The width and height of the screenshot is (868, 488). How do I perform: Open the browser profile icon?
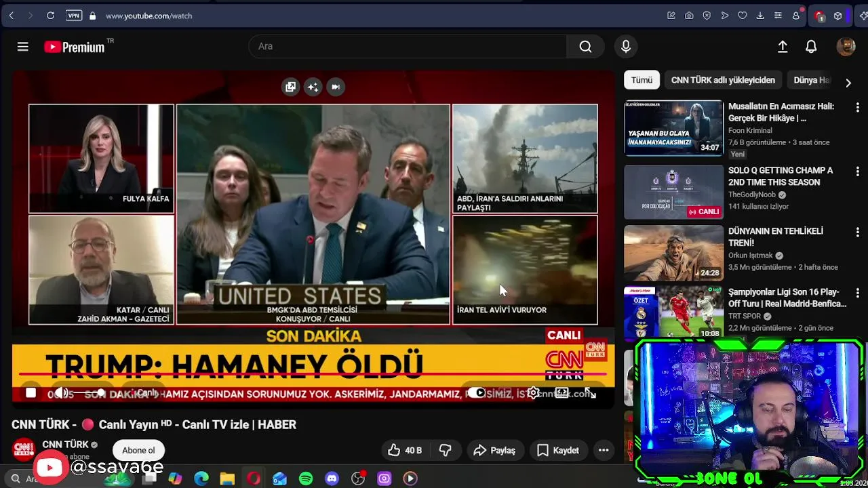[796, 16]
